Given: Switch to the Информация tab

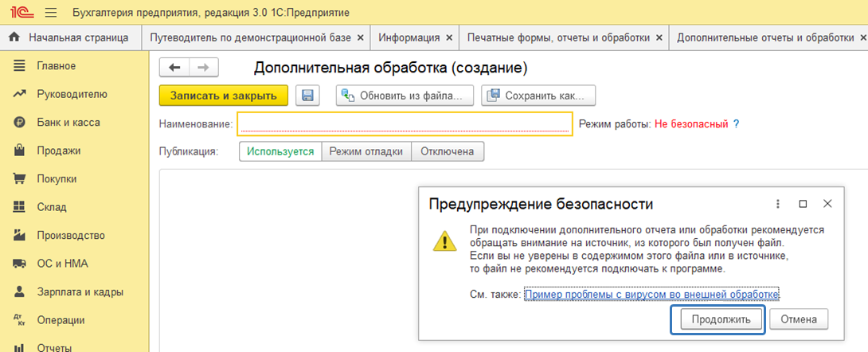Looking at the screenshot, I should click(409, 37).
